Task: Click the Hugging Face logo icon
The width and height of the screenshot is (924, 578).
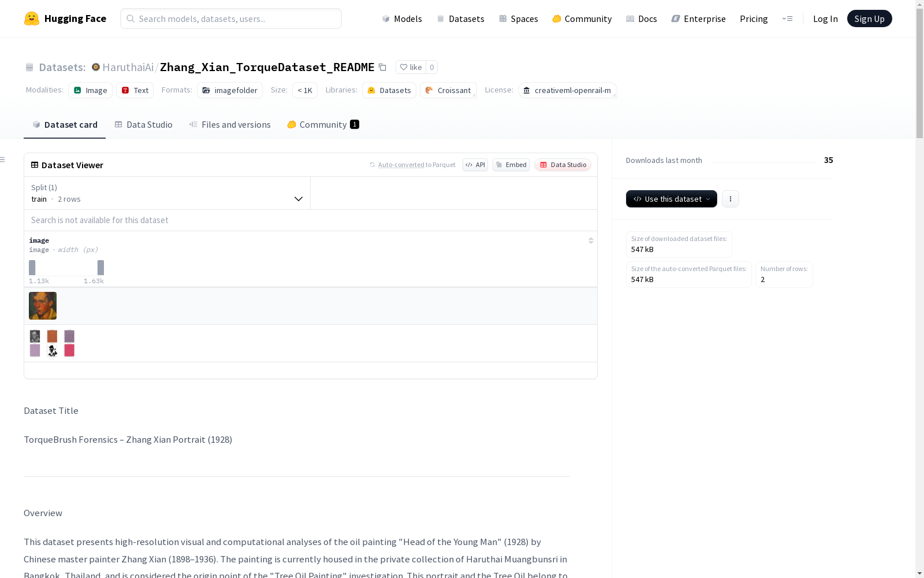Action: pyautogui.click(x=32, y=18)
